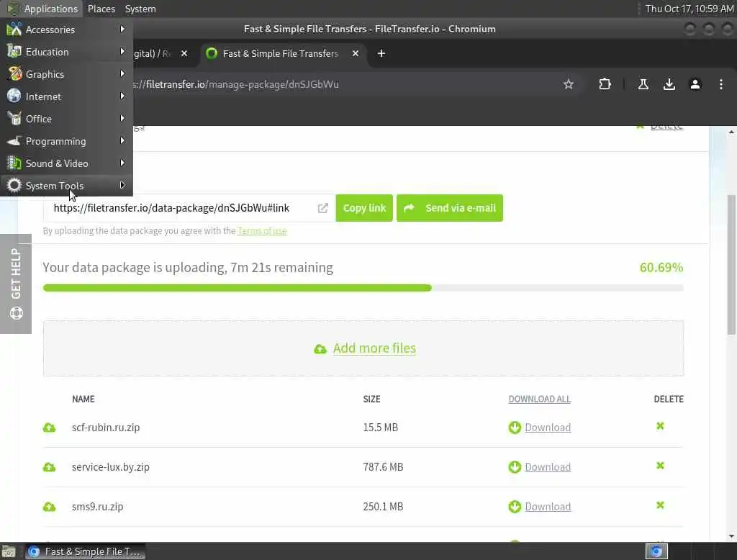Click the green upload progress bar
Screen dimensions: 737x560
point(238,288)
